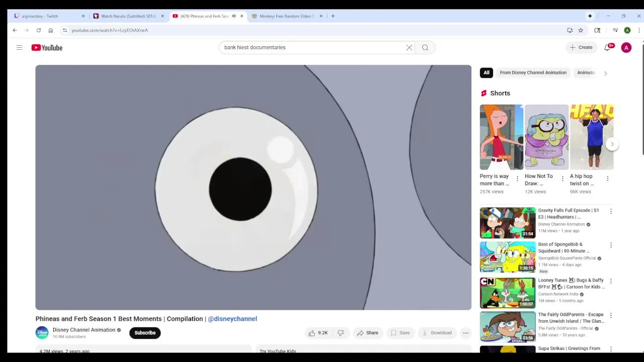Open the Looney Tunes Bugs & Daffy thumbnail
This screenshot has height=362, width=644.
click(x=508, y=293)
